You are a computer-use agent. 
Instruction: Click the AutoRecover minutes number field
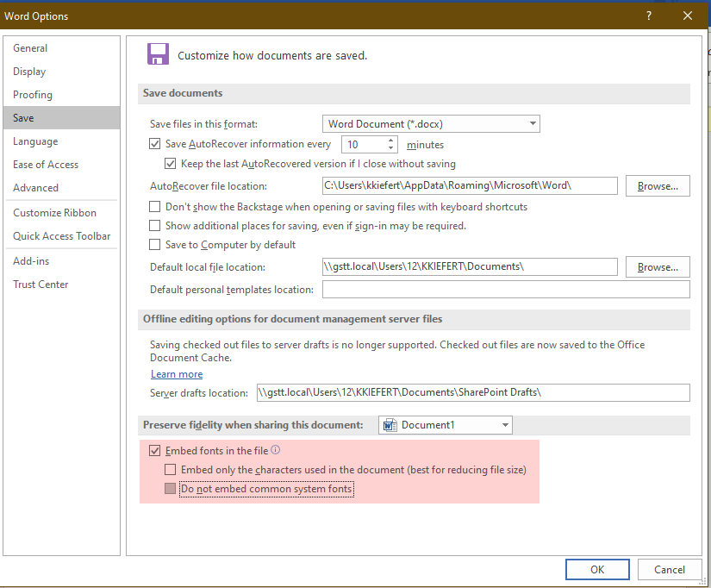coord(364,145)
